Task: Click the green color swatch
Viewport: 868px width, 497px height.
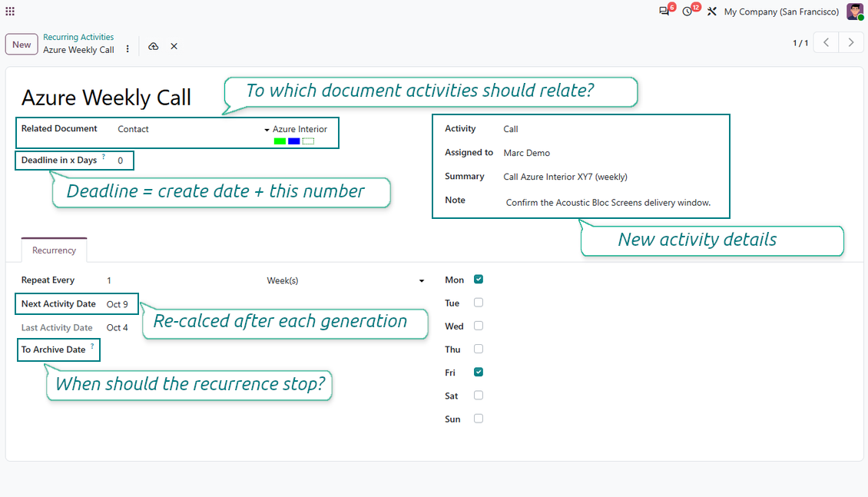Action: pyautogui.click(x=280, y=141)
